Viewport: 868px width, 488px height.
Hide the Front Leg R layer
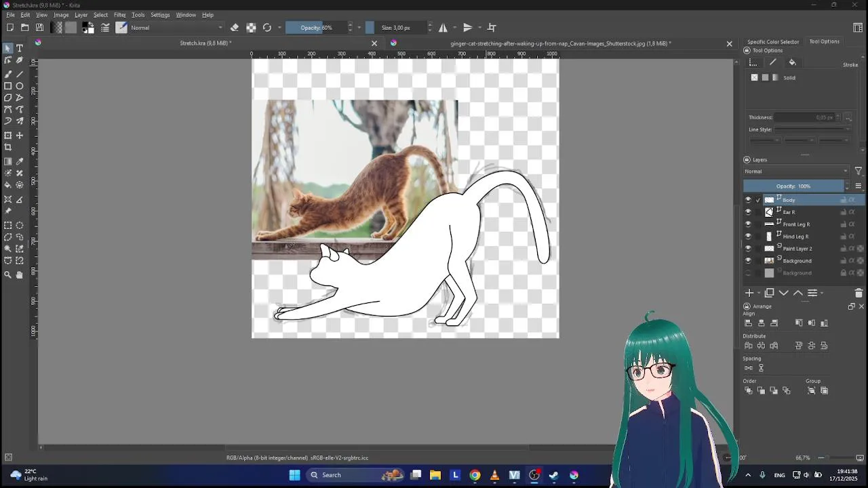click(x=748, y=224)
